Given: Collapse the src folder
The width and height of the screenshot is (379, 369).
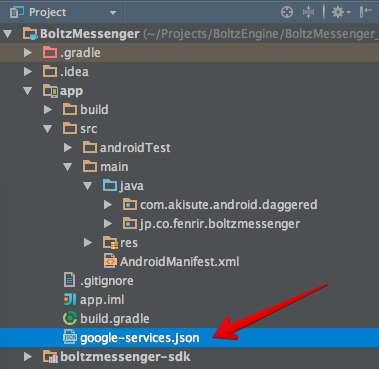Looking at the screenshot, I should click(48, 129).
